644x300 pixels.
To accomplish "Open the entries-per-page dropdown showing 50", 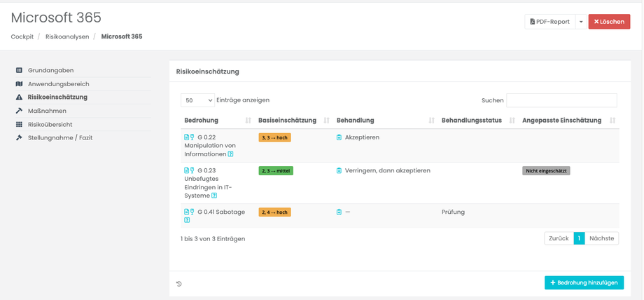I will [x=197, y=100].
